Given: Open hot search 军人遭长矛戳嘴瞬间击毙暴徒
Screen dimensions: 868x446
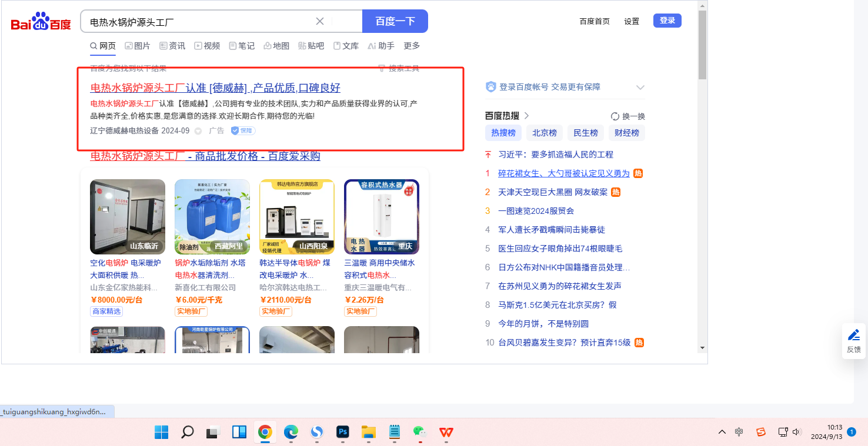Looking at the screenshot, I should click(x=552, y=230).
